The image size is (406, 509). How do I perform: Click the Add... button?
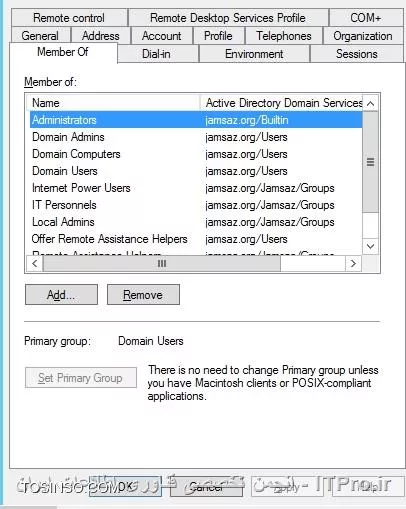[x=61, y=295]
